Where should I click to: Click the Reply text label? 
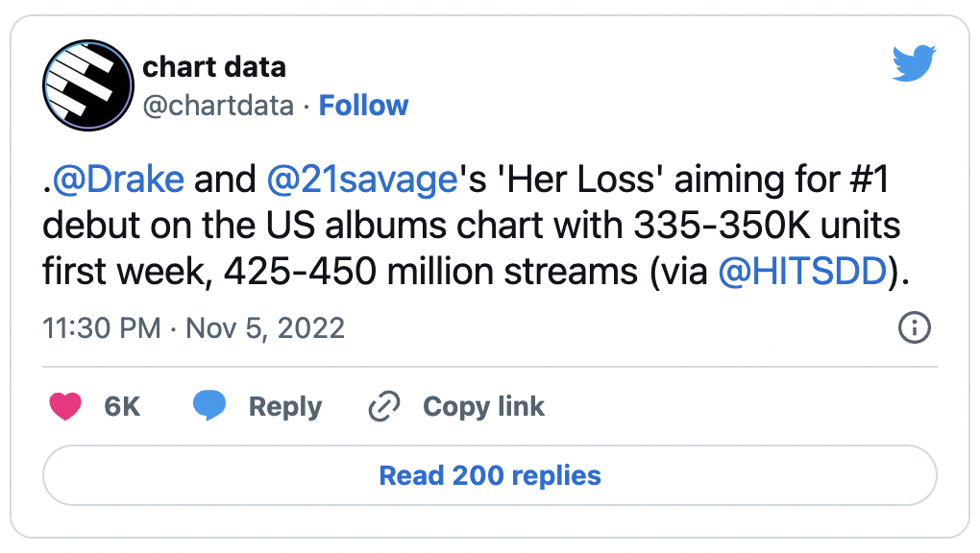tap(285, 407)
